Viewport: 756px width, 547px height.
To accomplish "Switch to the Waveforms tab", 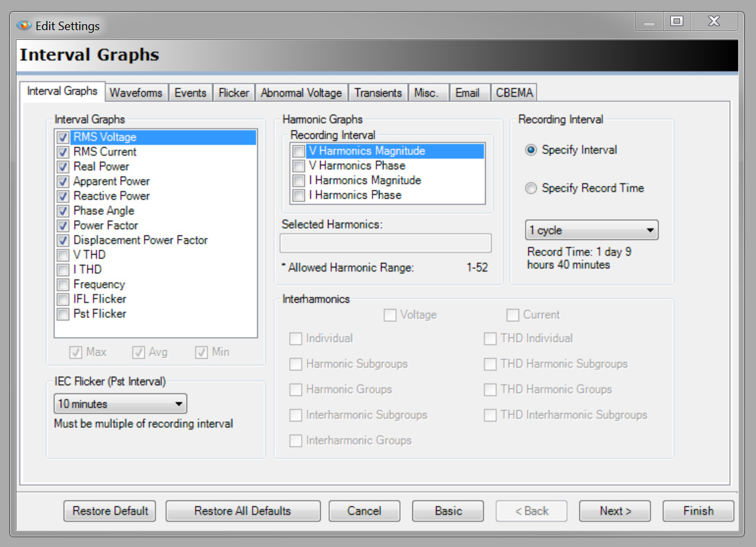I will click(x=136, y=92).
